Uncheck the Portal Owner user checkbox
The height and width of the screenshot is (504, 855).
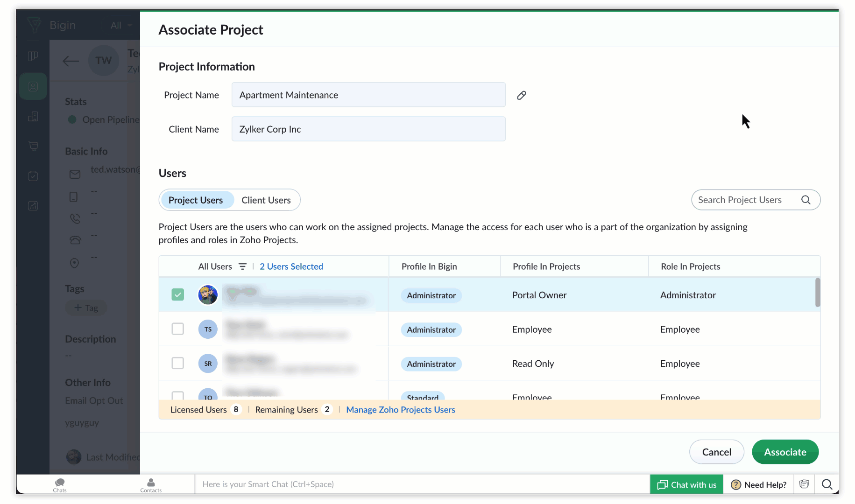coord(178,294)
